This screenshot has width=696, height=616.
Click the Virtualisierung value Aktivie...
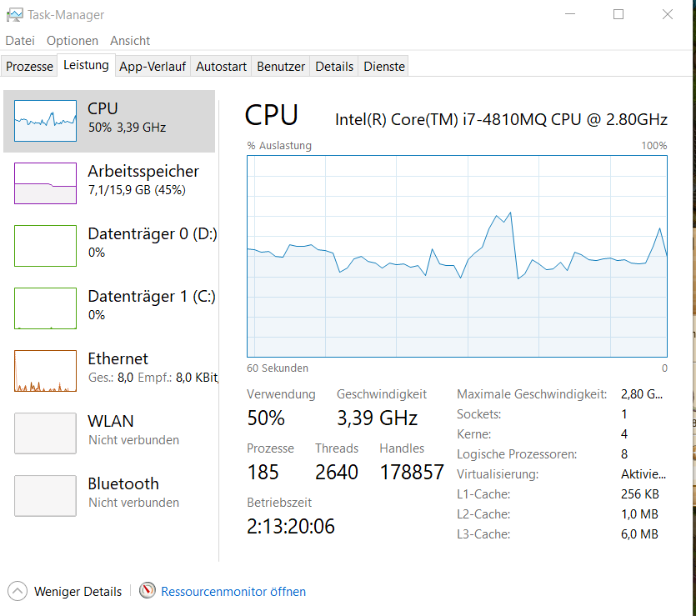coord(643,474)
